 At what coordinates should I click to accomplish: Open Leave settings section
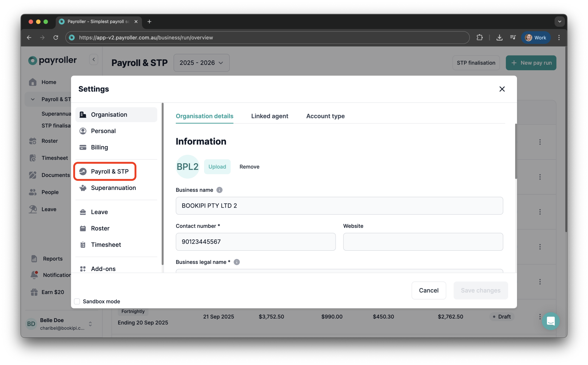click(116, 212)
